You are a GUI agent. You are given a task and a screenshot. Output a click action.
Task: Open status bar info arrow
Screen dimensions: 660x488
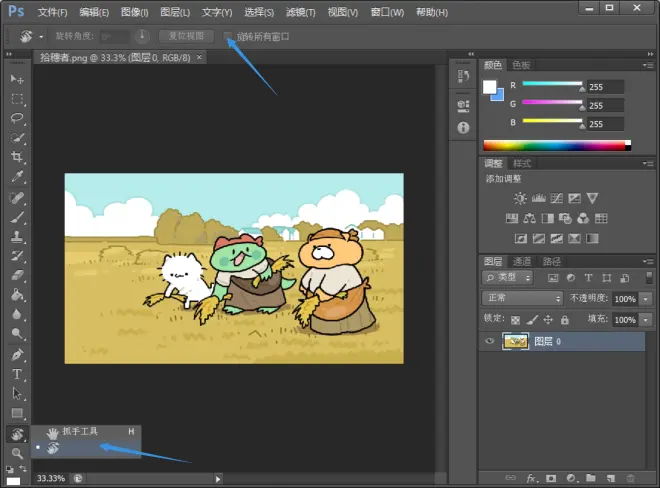218,479
